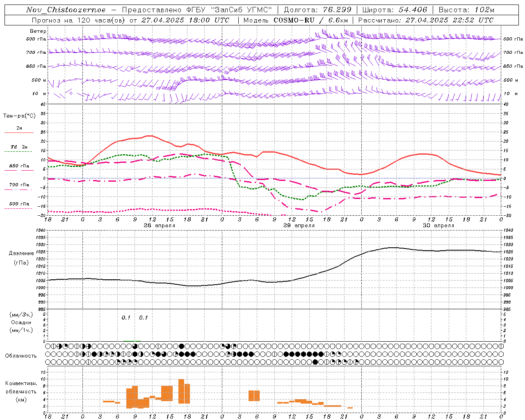This screenshot has width=525, height=420.
Task: Click the Ветер wind panel label
Action: point(38,31)
